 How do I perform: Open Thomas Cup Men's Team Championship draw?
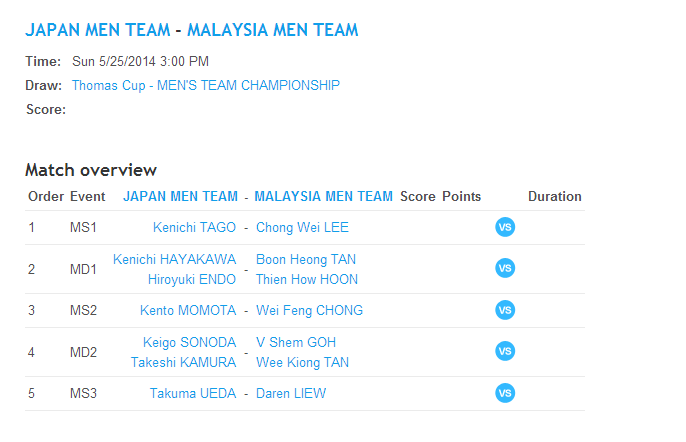pyautogui.click(x=205, y=86)
